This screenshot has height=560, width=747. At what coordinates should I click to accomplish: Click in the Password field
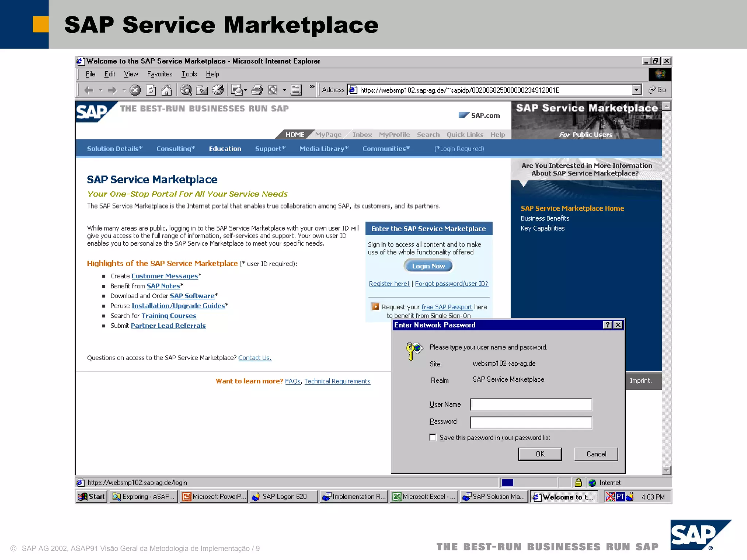531,423
